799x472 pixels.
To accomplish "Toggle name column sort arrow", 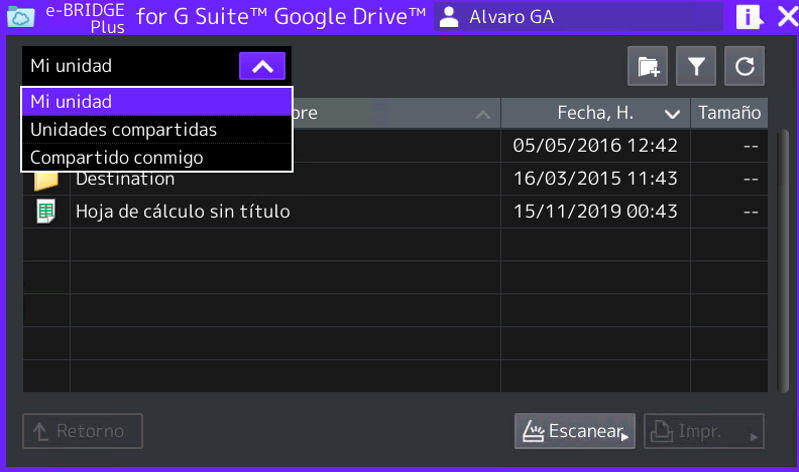I will tap(482, 114).
